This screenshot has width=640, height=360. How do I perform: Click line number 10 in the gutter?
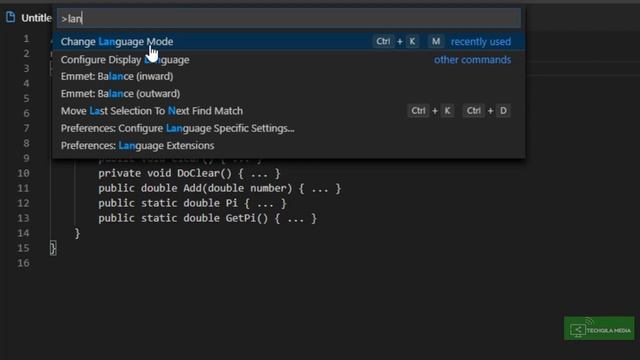coord(23,173)
